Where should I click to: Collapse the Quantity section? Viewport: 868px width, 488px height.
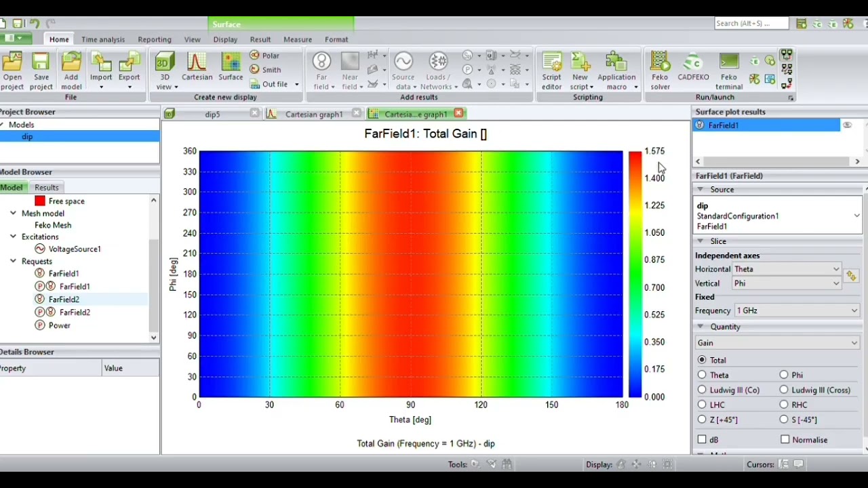[701, 327]
